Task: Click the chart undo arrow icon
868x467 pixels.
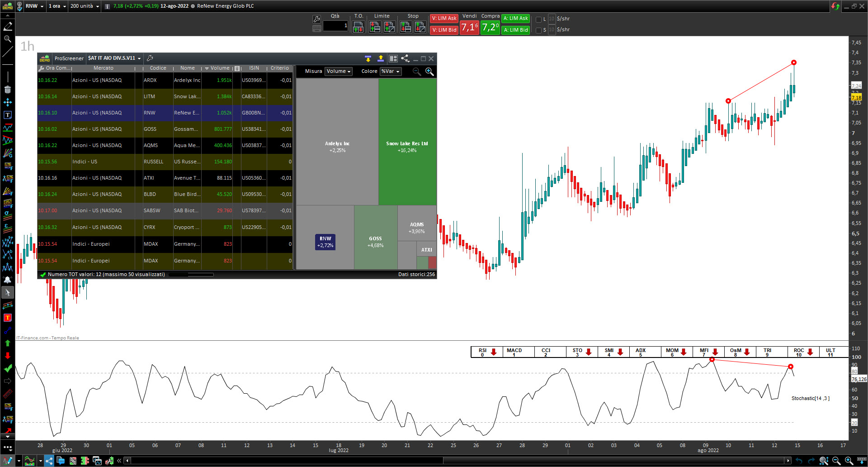Action: [x=799, y=461]
